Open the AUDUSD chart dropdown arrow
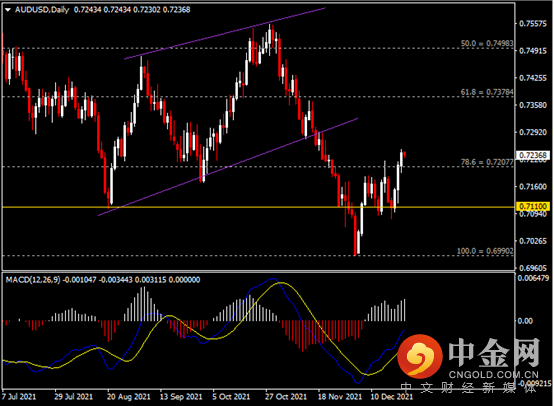554x406 pixels. coord(8,10)
